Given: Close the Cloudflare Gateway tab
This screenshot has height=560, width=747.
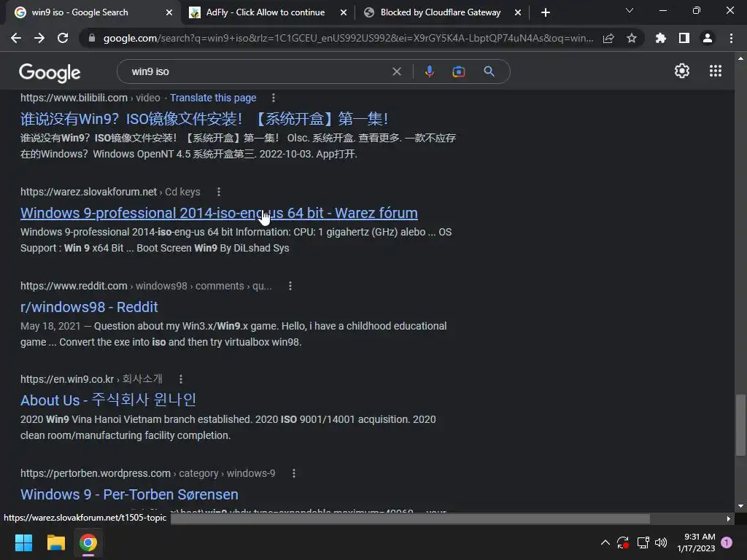Looking at the screenshot, I should [518, 12].
